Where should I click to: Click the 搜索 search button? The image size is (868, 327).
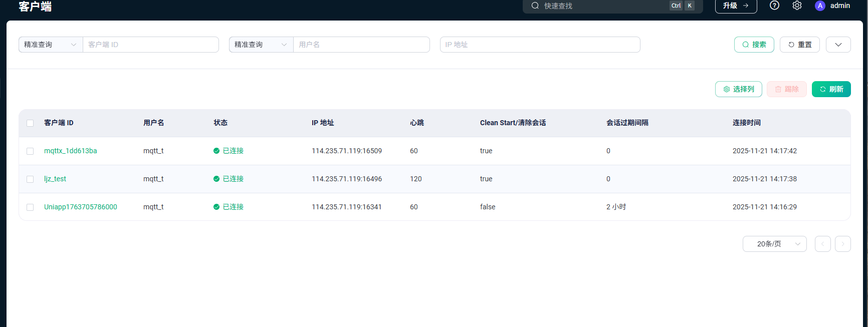pyautogui.click(x=754, y=45)
